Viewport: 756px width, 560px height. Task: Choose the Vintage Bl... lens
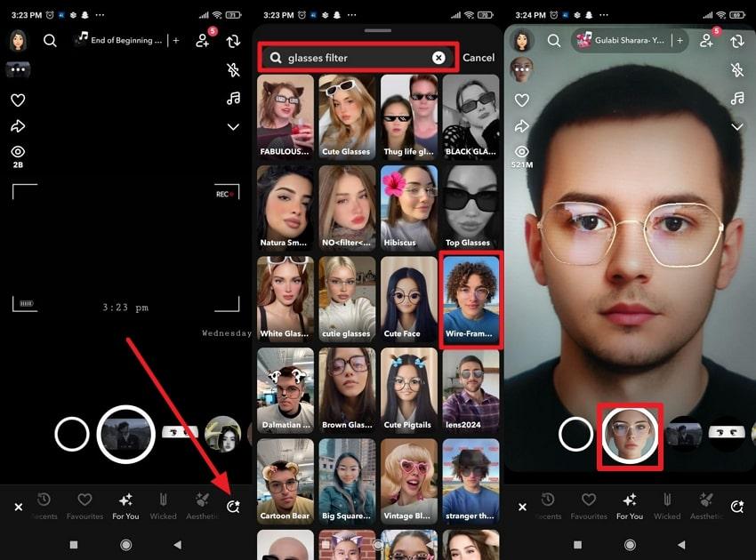coord(409,481)
